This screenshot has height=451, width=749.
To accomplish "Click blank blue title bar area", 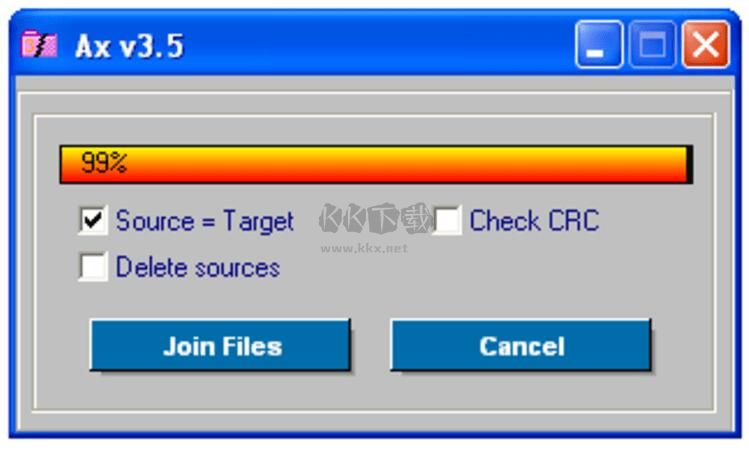I will pos(377,45).
